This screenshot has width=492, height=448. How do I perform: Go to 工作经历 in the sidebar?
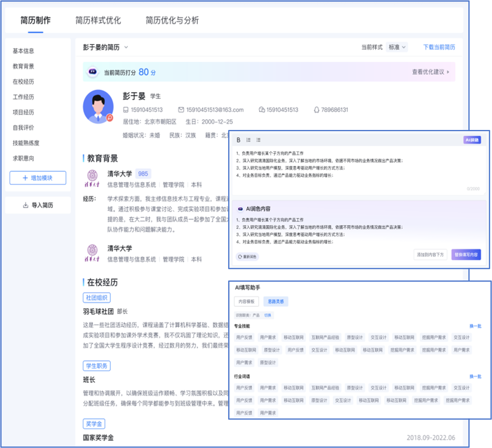[23, 97]
